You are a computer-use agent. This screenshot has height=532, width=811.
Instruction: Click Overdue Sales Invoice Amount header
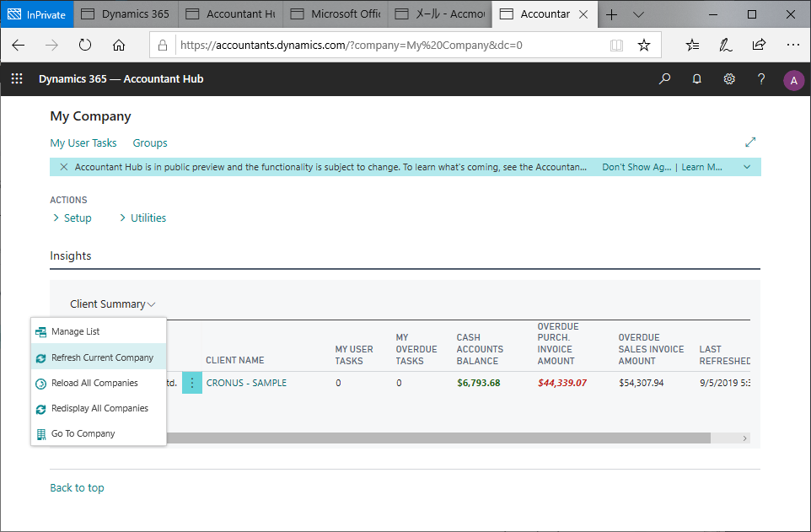tap(651, 349)
